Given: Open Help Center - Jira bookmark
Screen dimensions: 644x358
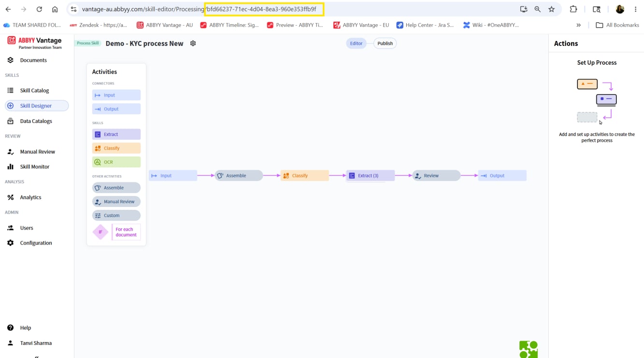Looking at the screenshot, I should tap(425, 25).
